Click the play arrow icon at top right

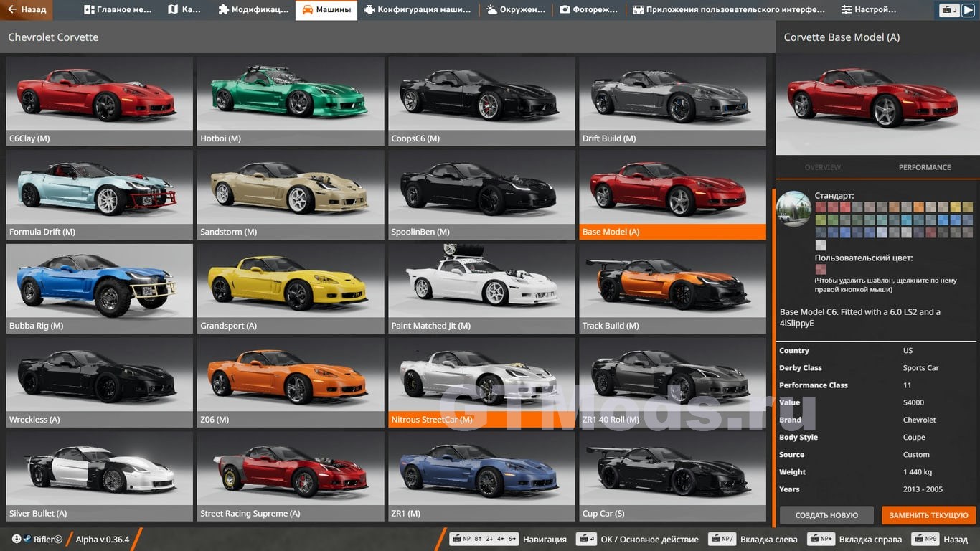[968, 10]
